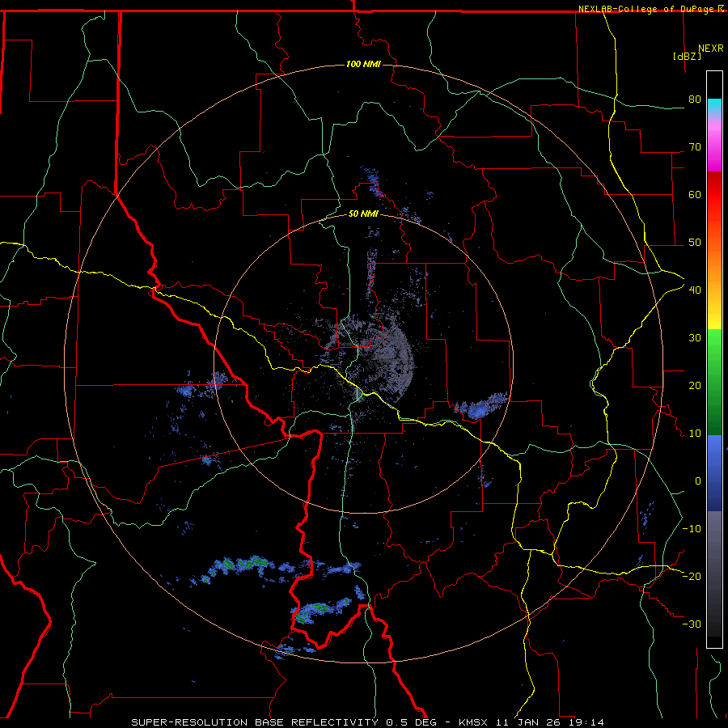Screen dimensions: 728x728
Task: Click the 0 value on the dBZ scale
Action: 698,481
